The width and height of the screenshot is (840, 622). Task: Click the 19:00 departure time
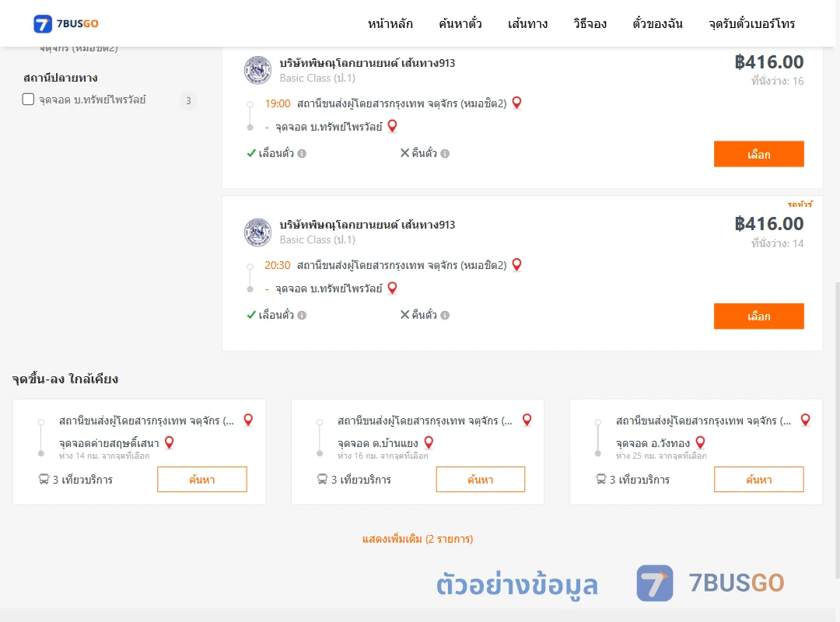tap(278, 103)
